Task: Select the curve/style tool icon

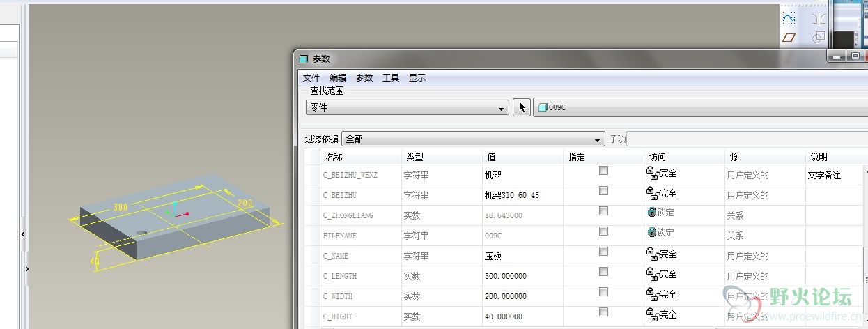Action: tap(789, 17)
